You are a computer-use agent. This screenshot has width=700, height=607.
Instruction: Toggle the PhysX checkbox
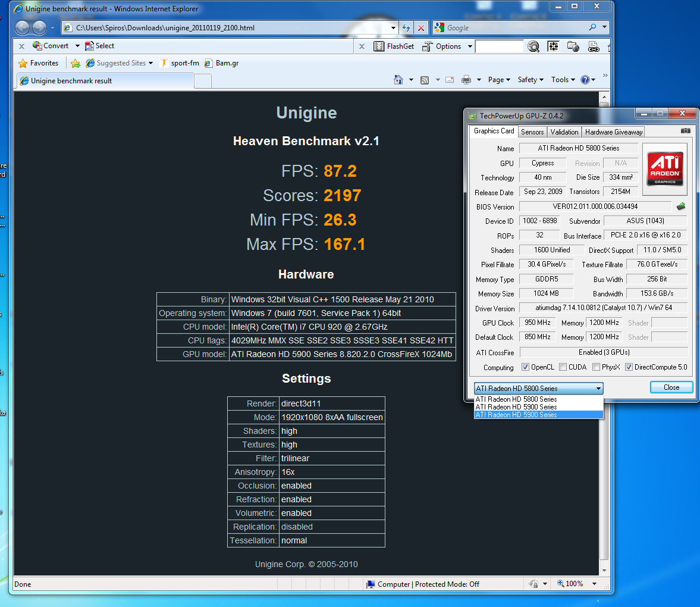point(596,367)
